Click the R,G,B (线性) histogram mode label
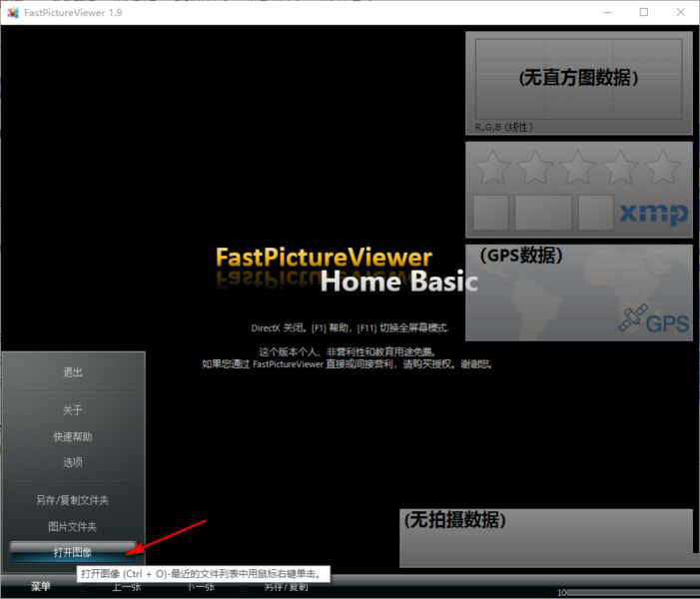This screenshot has width=700, height=599. point(504,127)
